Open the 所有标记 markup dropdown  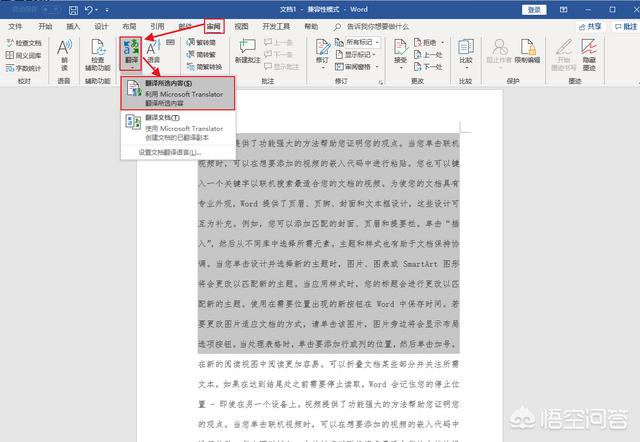(363, 42)
